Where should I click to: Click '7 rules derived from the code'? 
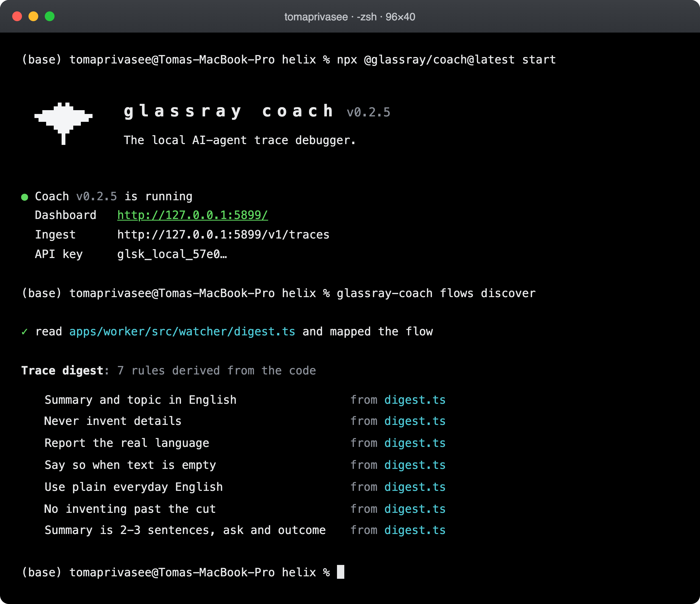point(217,371)
